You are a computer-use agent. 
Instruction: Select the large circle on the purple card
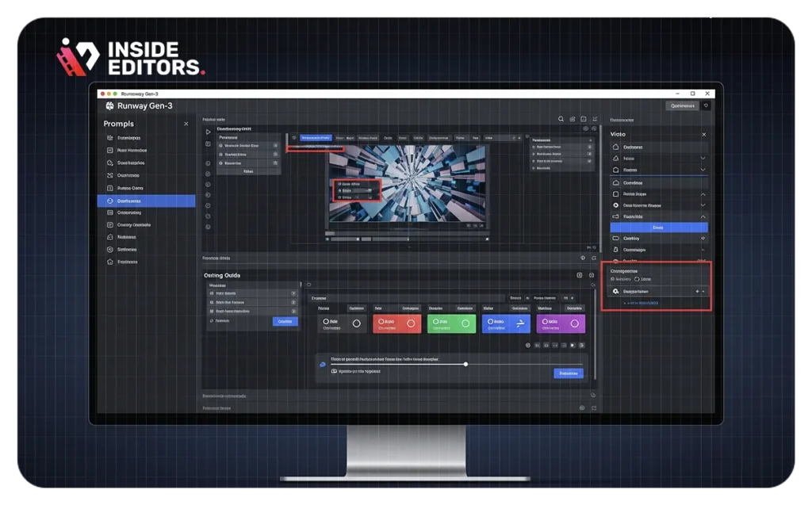click(x=574, y=323)
